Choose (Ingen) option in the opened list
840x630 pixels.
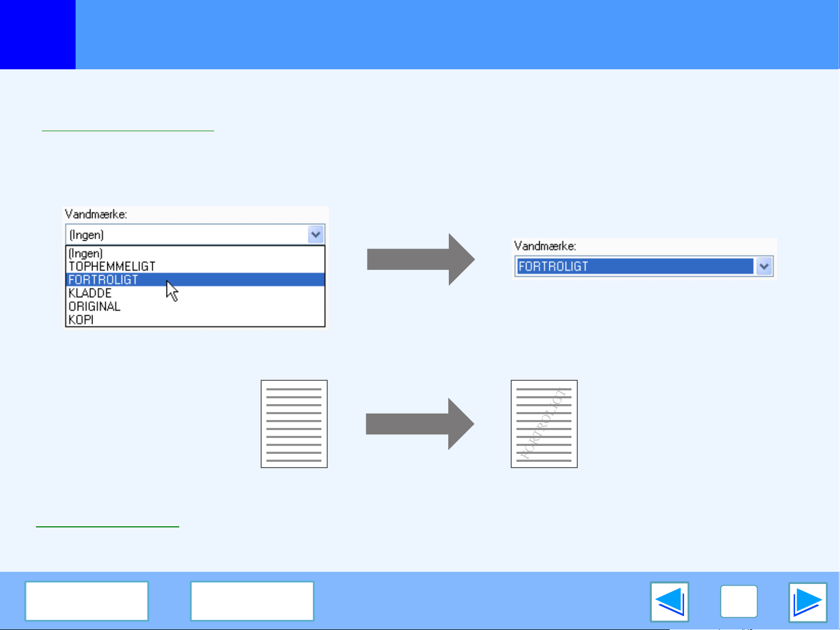(x=86, y=253)
